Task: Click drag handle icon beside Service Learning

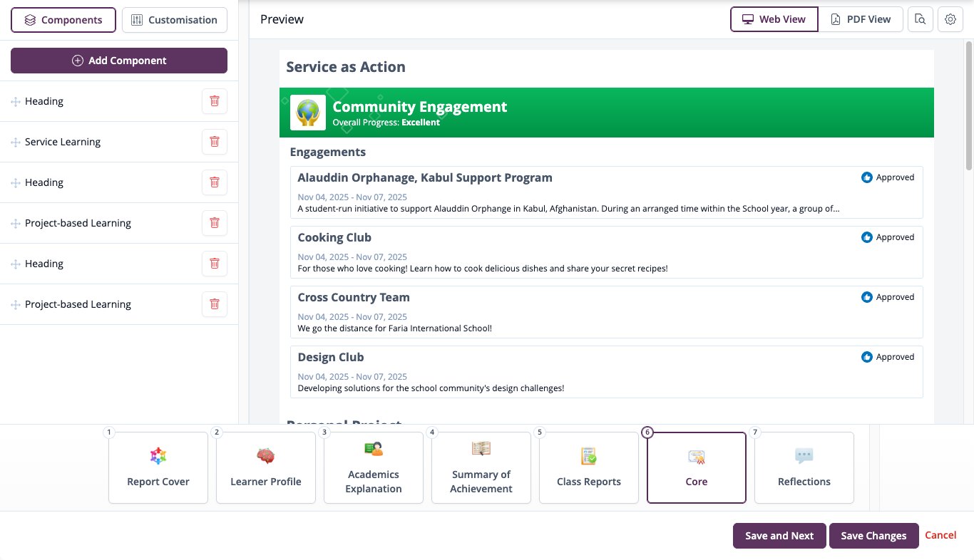Action: 15,142
